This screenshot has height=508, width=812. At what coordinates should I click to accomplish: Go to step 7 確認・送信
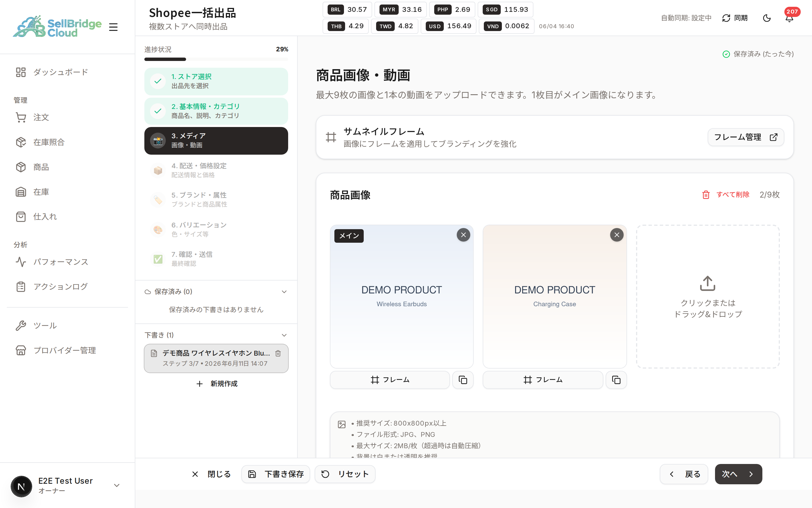click(x=216, y=259)
